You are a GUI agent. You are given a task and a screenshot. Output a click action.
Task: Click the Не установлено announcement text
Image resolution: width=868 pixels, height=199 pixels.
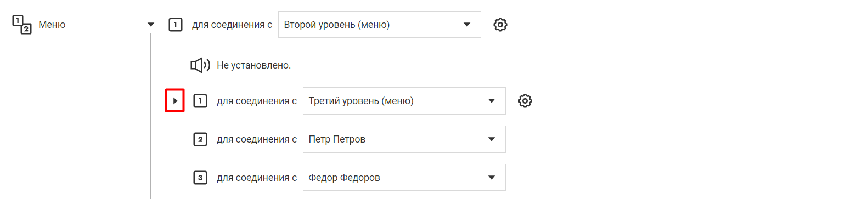pyautogui.click(x=253, y=65)
